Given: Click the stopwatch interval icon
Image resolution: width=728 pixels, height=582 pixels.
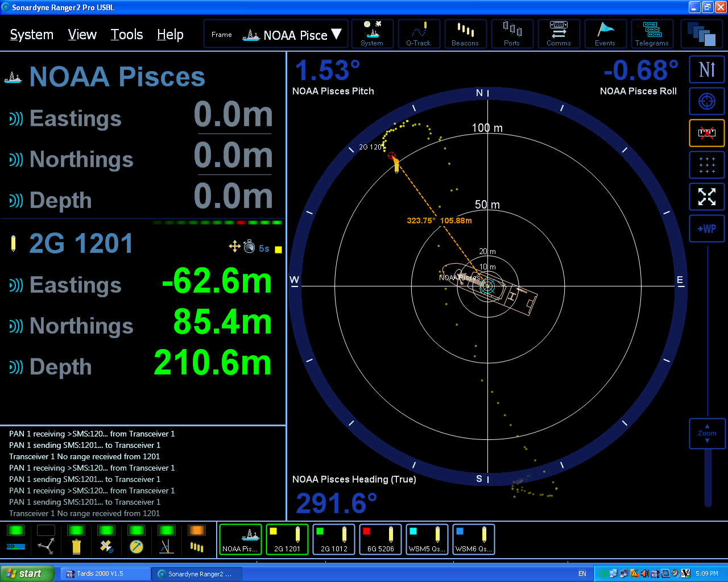Looking at the screenshot, I should (x=249, y=246).
